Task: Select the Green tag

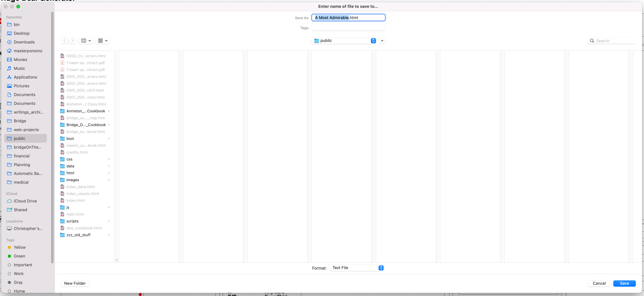Action: [x=19, y=256]
